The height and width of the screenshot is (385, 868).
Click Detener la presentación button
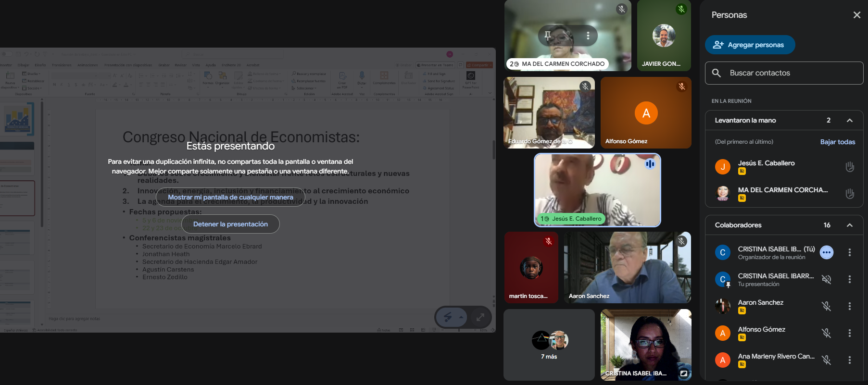click(230, 224)
